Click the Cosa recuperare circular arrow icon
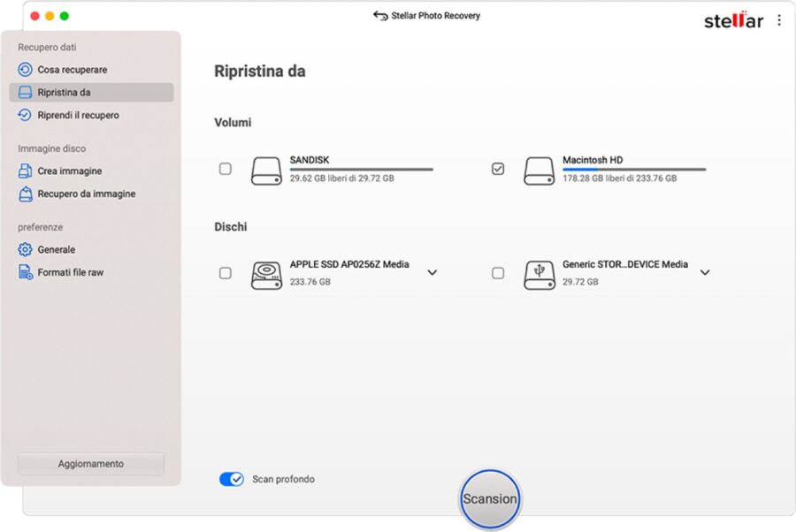The height and width of the screenshot is (532, 796). (x=25, y=70)
